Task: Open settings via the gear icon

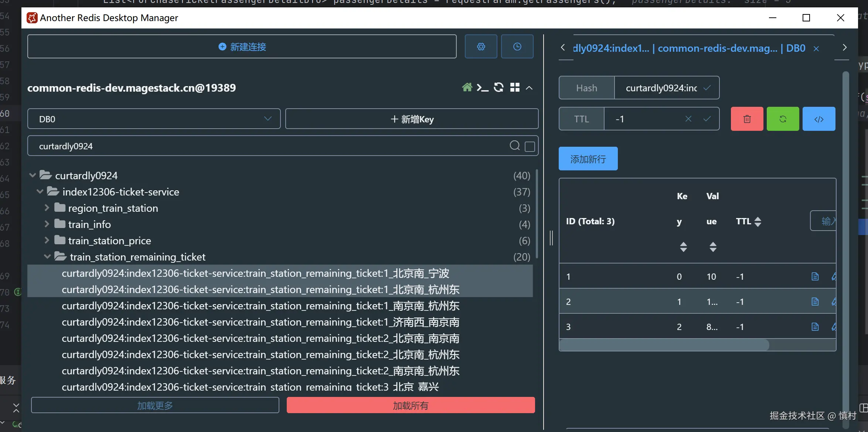Action: 481,47
